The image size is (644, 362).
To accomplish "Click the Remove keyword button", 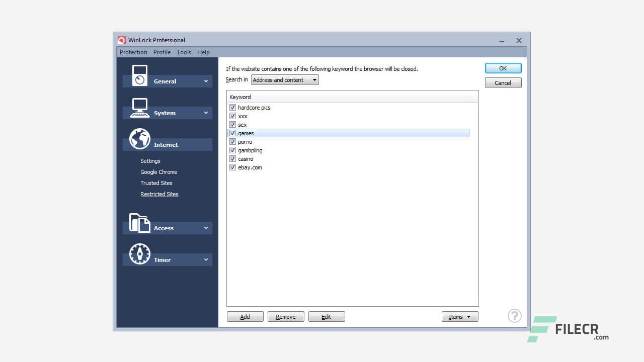I will coord(286,317).
